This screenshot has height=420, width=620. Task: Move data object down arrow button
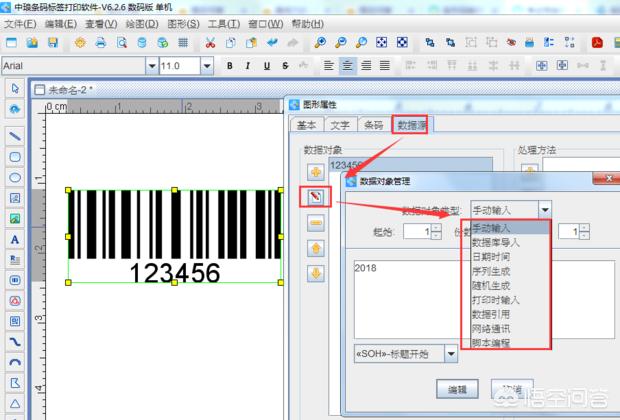click(x=316, y=273)
